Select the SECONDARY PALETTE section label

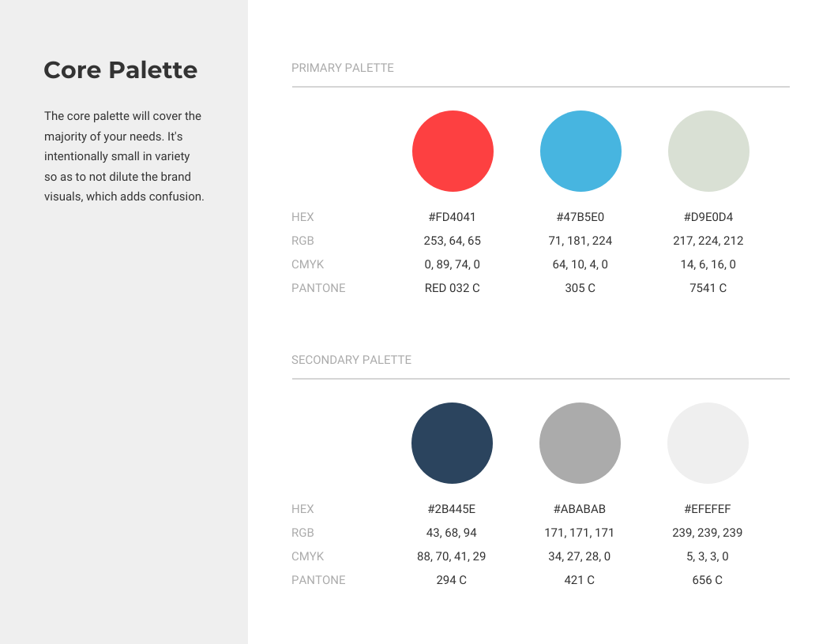(x=351, y=360)
